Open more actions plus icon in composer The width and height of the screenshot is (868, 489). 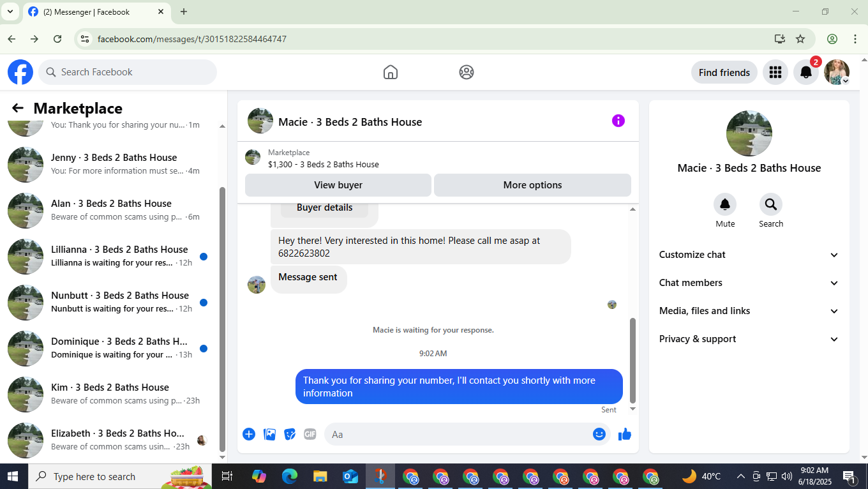(x=249, y=434)
